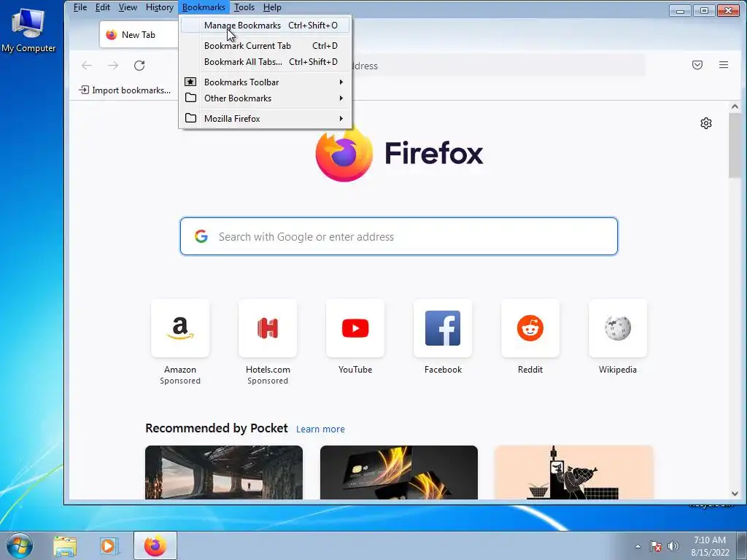Click the Firefox taskbar button

pyautogui.click(x=155, y=545)
